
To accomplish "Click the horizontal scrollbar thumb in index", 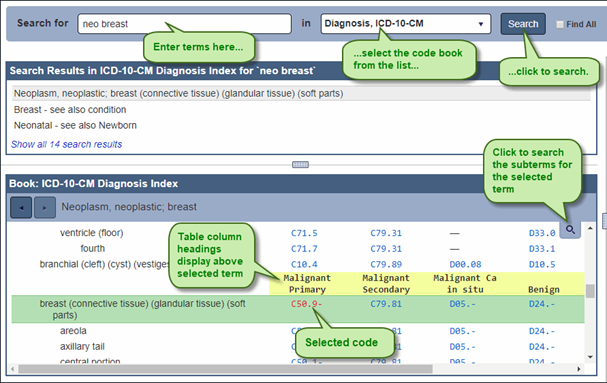I will click(225, 369).
